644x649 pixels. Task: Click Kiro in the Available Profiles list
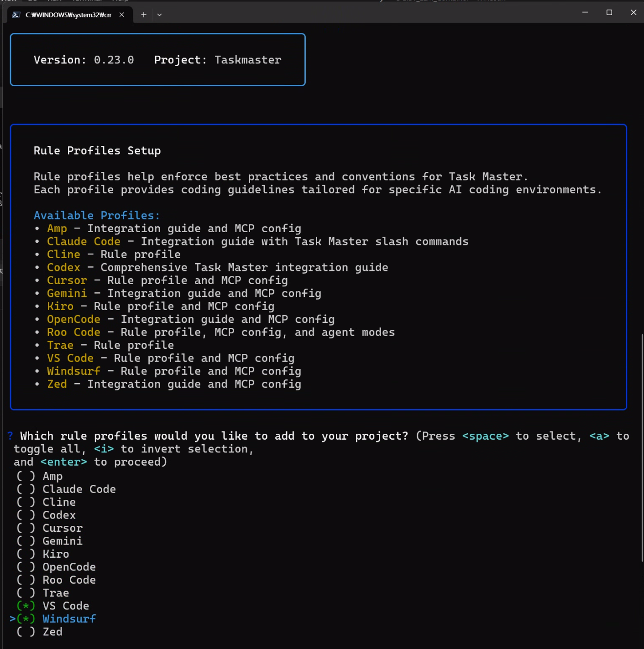(60, 306)
